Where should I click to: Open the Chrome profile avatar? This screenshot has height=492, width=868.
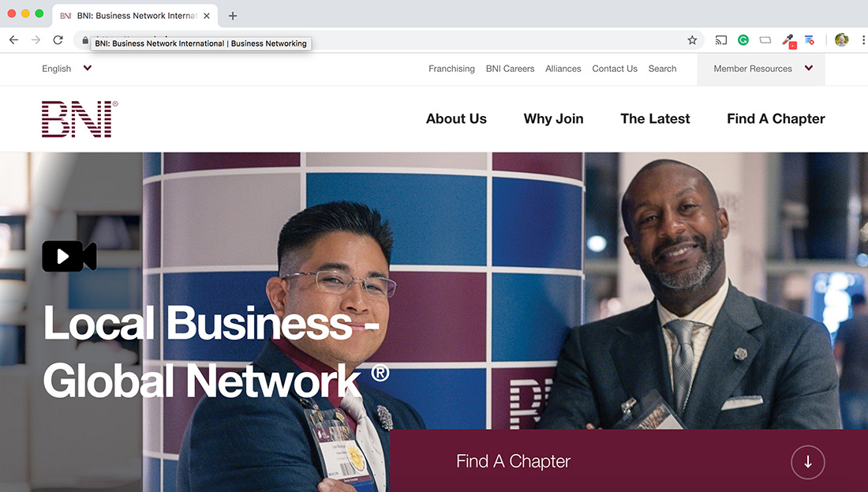coord(841,40)
